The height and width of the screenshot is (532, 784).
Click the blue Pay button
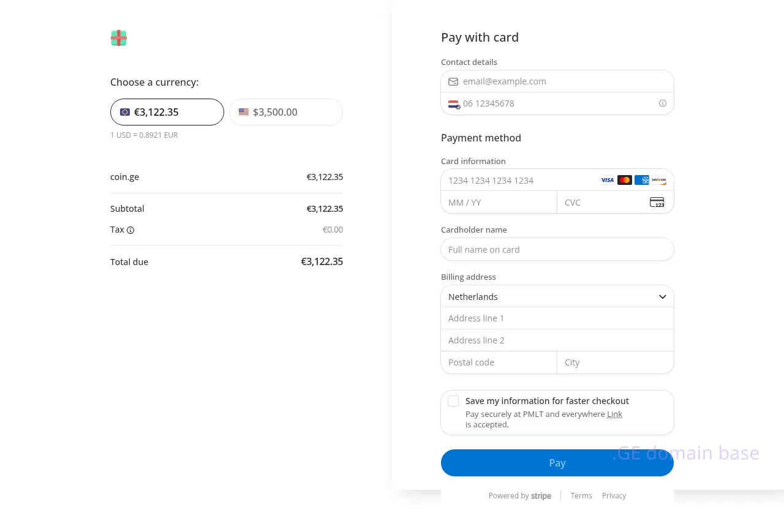(x=557, y=463)
